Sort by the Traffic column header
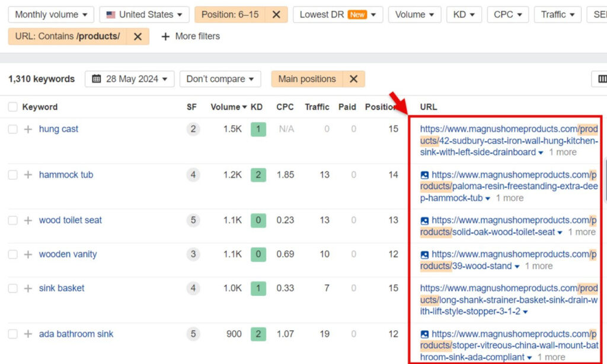Image resolution: width=607 pixels, height=364 pixels. 317,107
